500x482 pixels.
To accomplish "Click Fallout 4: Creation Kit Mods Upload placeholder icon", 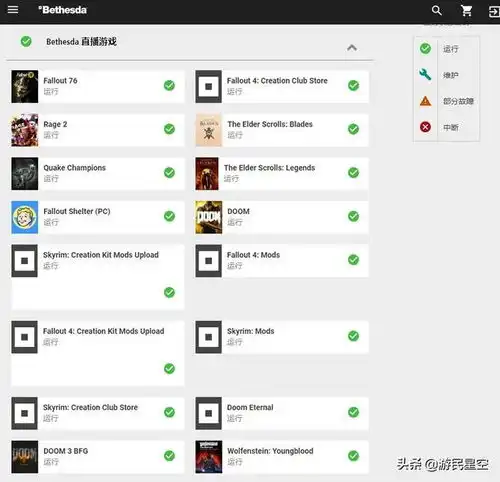I will pos(25,337).
